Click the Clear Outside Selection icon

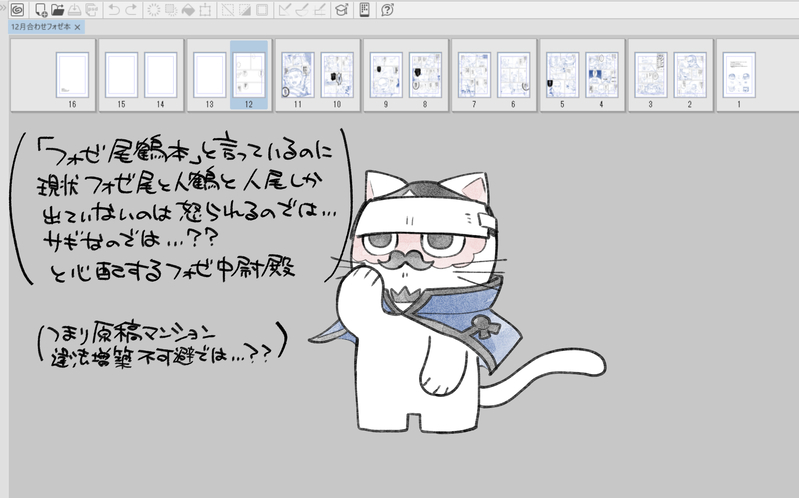171,10
